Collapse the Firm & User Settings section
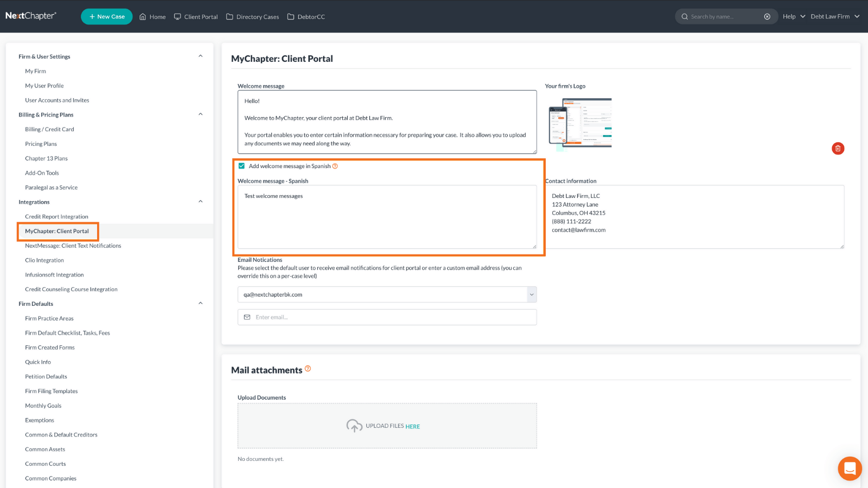This screenshot has width=868, height=488. click(x=200, y=56)
